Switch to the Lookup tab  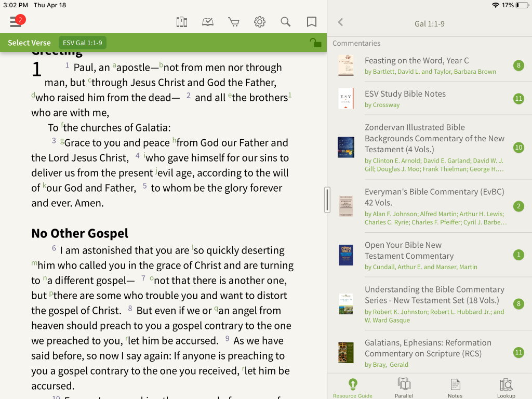point(506,388)
